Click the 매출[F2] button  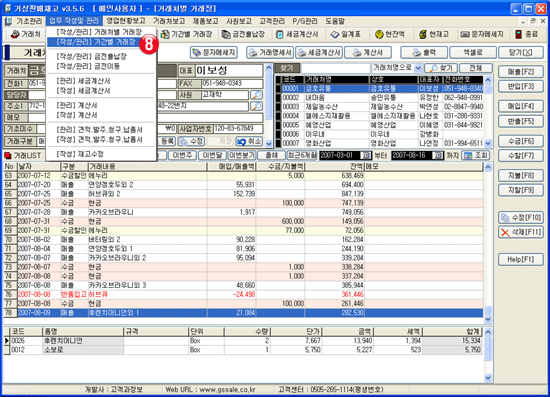pos(521,72)
